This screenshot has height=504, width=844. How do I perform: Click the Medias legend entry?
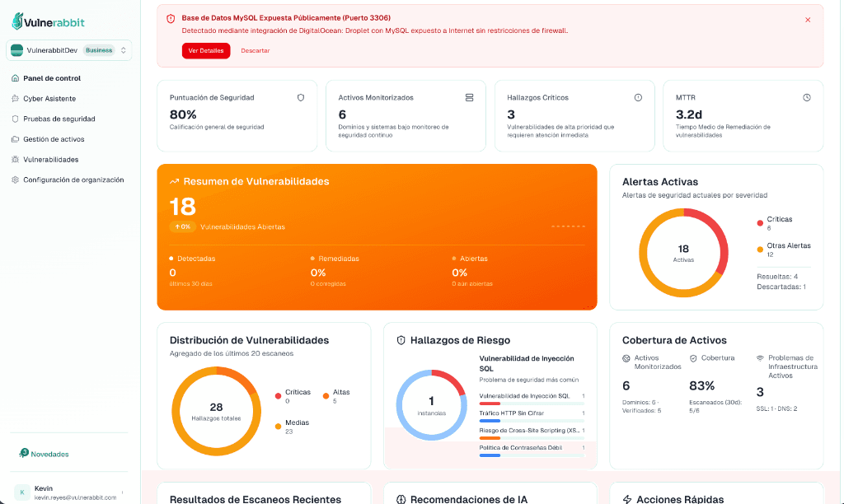tap(293, 426)
